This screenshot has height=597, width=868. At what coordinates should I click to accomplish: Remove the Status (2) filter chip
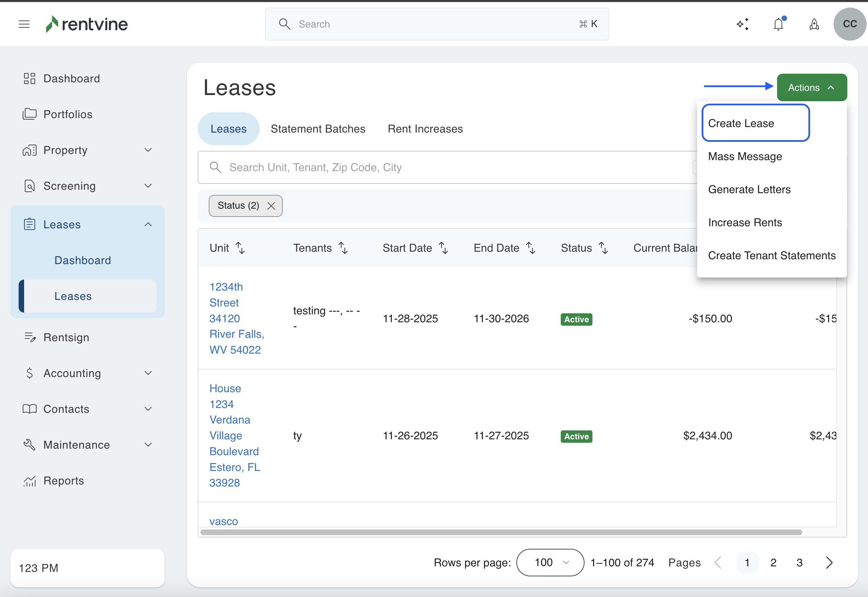coord(271,206)
